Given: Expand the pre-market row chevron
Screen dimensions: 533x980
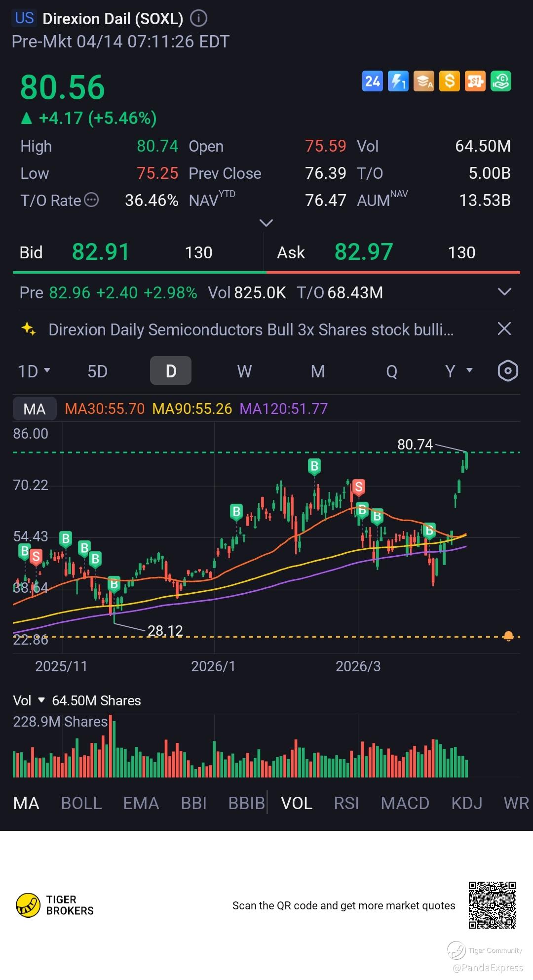Looking at the screenshot, I should 504,292.
